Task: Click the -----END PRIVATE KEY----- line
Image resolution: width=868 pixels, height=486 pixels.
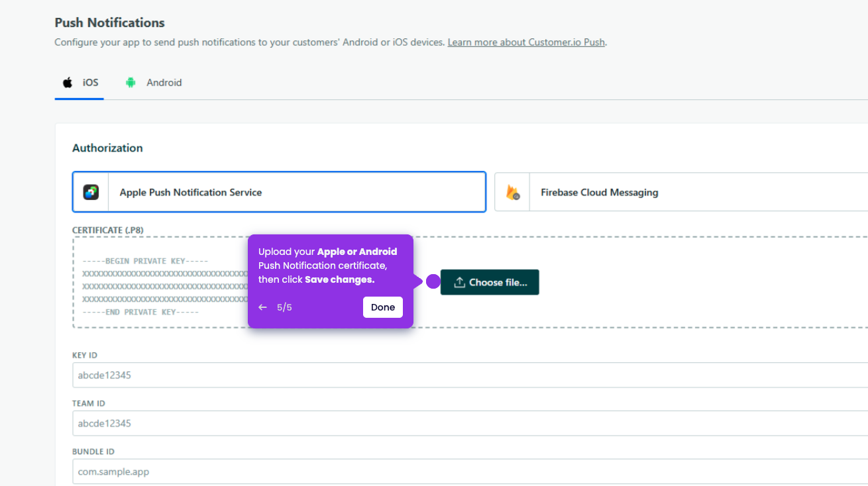Action: pos(140,312)
